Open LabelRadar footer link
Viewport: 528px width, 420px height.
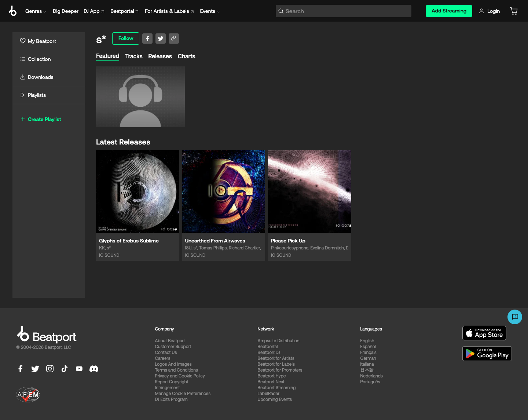(x=268, y=394)
